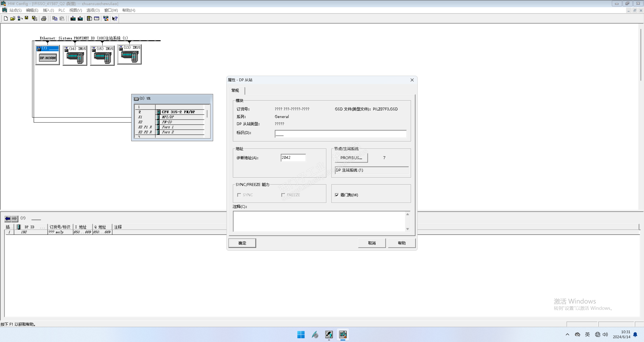Select CPU 315-2 PN/DP rack row
644x342 pixels.
[178, 112]
